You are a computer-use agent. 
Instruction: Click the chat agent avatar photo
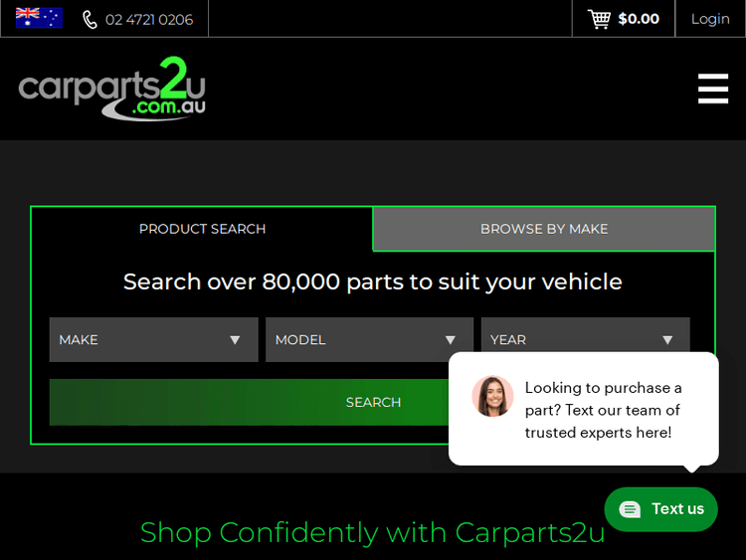[493, 396]
